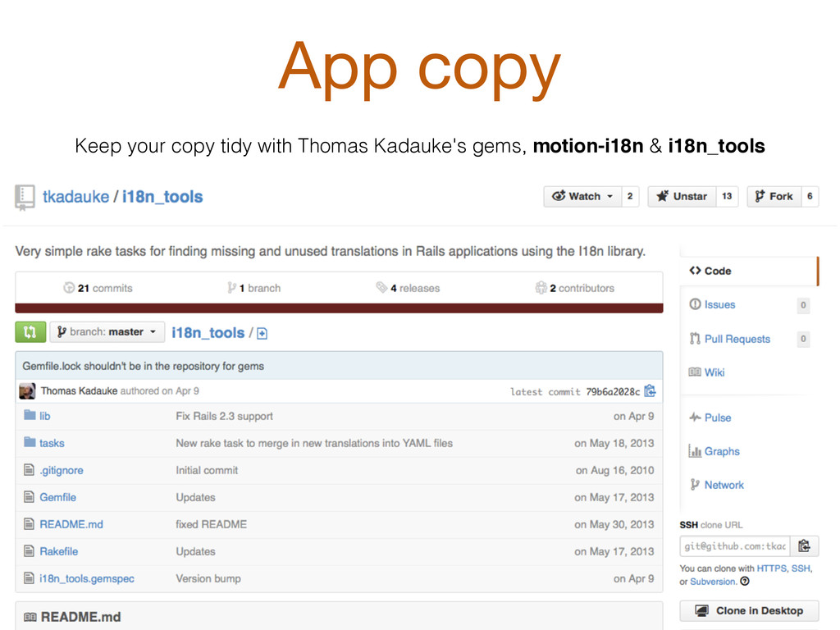
Task: Click the Pull Requests icon
Action: 695,338
